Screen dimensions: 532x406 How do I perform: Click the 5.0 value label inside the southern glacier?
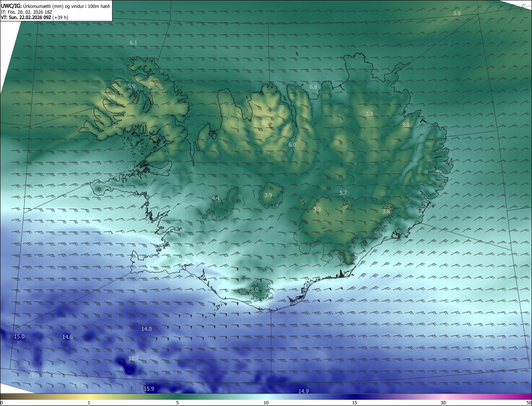pyautogui.click(x=254, y=290)
